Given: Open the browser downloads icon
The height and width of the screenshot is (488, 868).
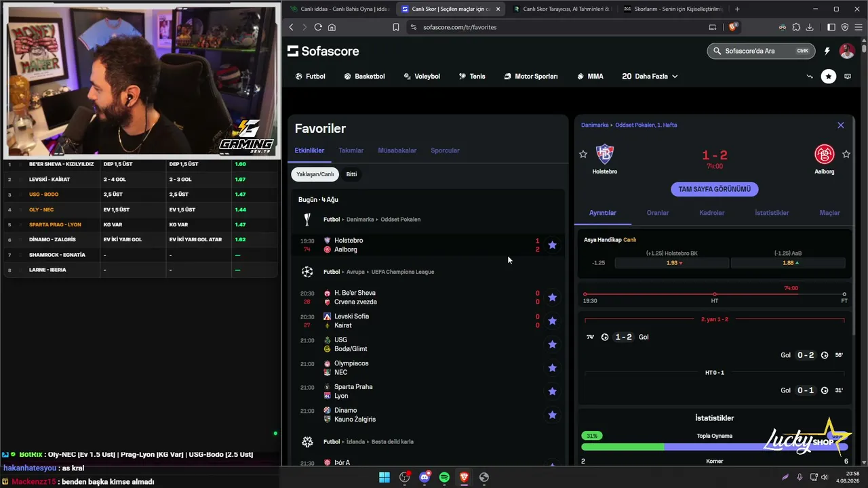Looking at the screenshot, I should 809,27.
